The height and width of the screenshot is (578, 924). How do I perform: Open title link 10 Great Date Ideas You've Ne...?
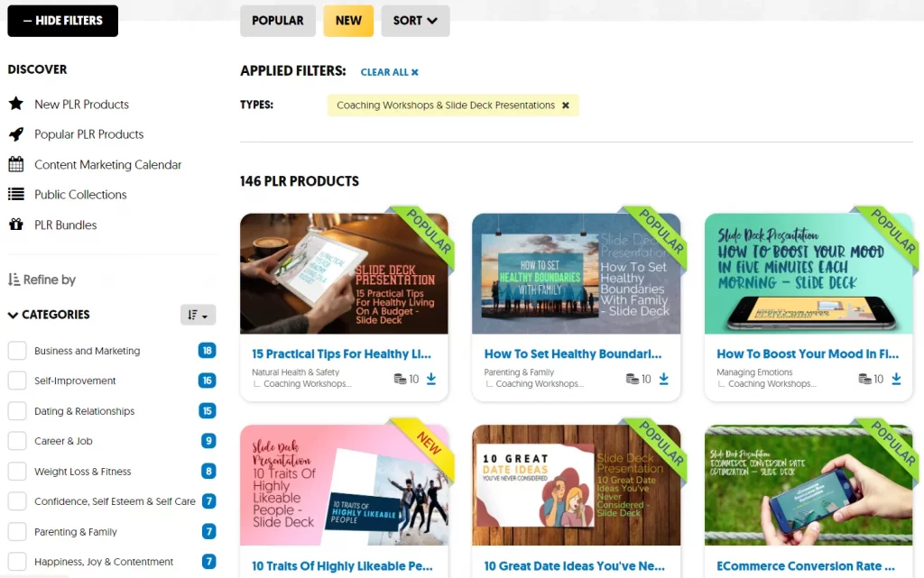(x=575, y=565)
